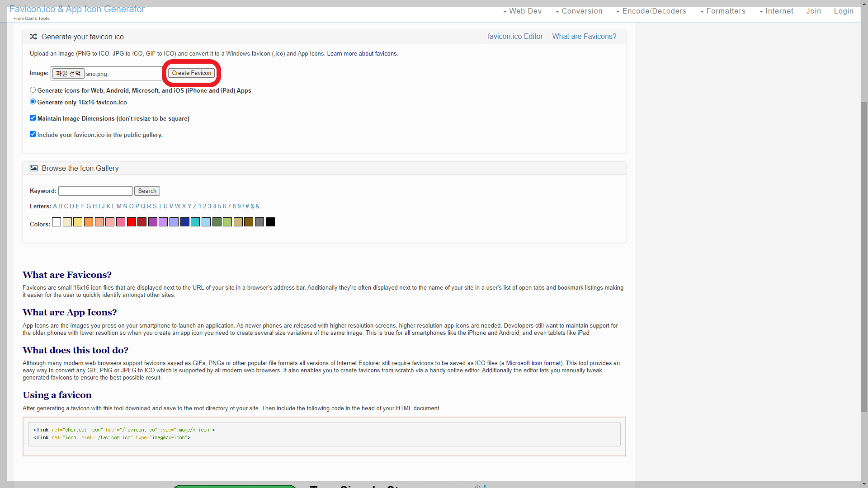Choose the navy blue color swatch

[185, 222]
